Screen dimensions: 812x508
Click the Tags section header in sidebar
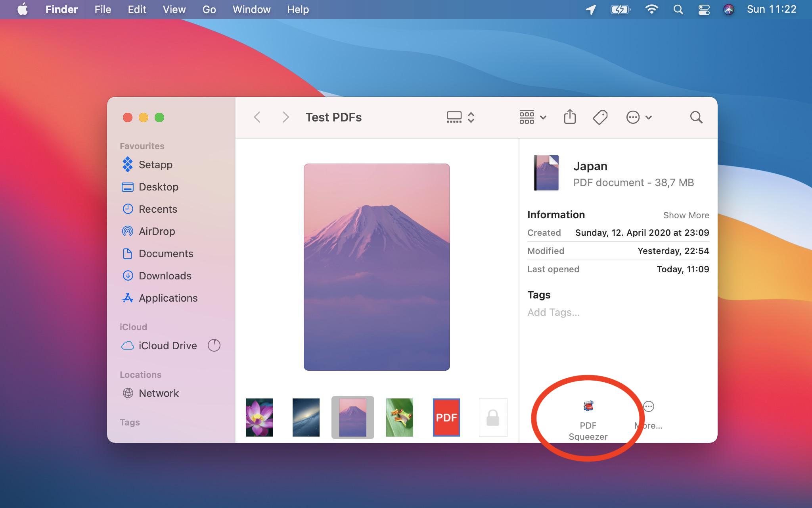(x=130, y=422)
